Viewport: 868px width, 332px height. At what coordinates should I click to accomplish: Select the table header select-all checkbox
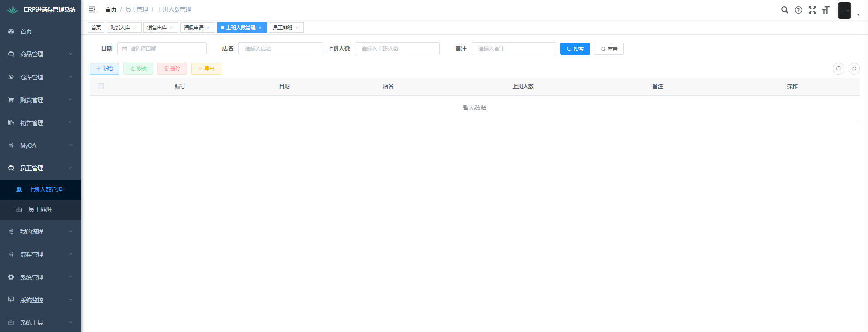[x=100, y=86]
